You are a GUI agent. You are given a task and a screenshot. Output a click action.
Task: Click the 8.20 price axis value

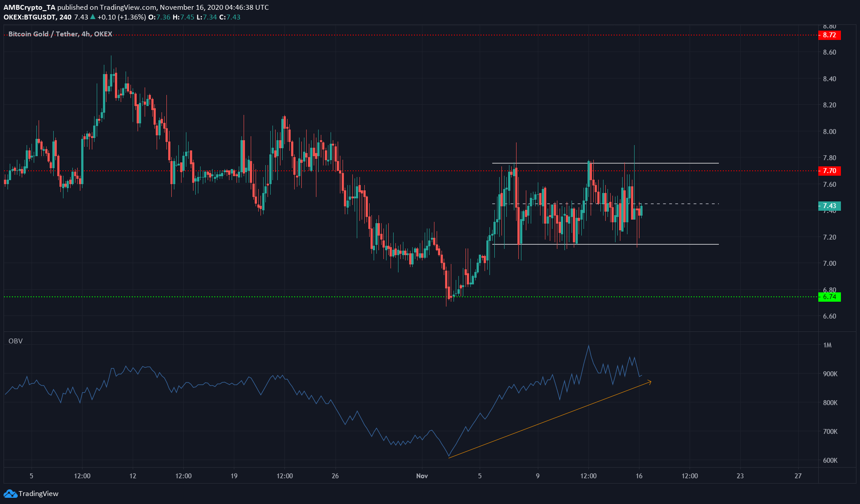click(x=829, y=105)
